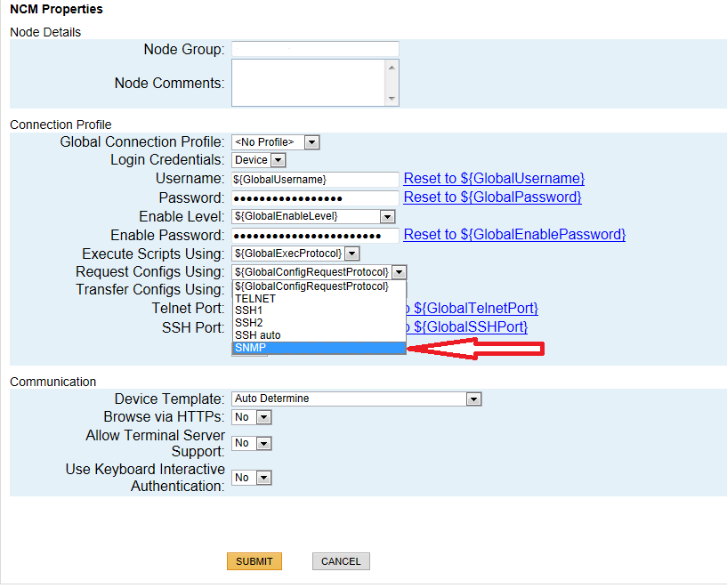
Task: Select SSH2 from the protocol list
Action: point(319,323)
